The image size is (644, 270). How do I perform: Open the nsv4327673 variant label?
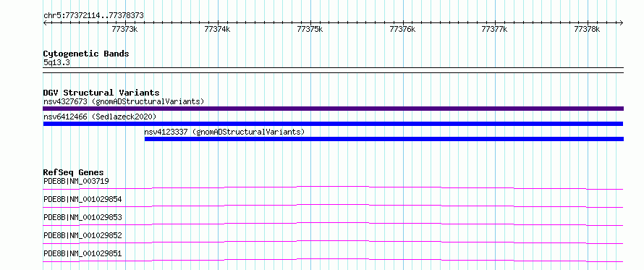click(124, 101)
